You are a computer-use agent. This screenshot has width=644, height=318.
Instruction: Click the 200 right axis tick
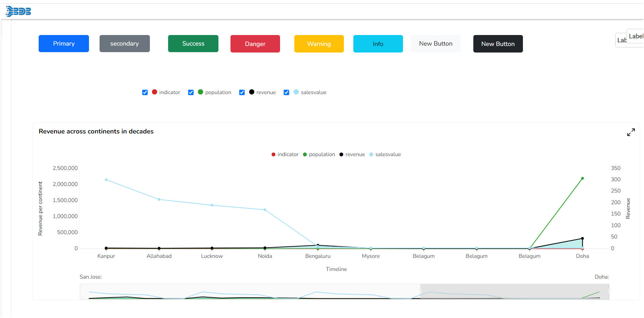coord(616,202)
